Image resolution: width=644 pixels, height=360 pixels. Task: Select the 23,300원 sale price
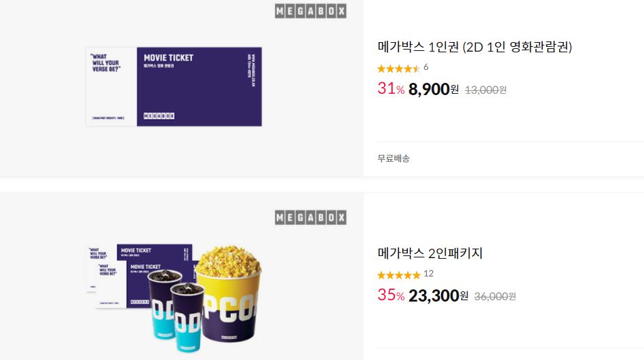coord(438,295)
